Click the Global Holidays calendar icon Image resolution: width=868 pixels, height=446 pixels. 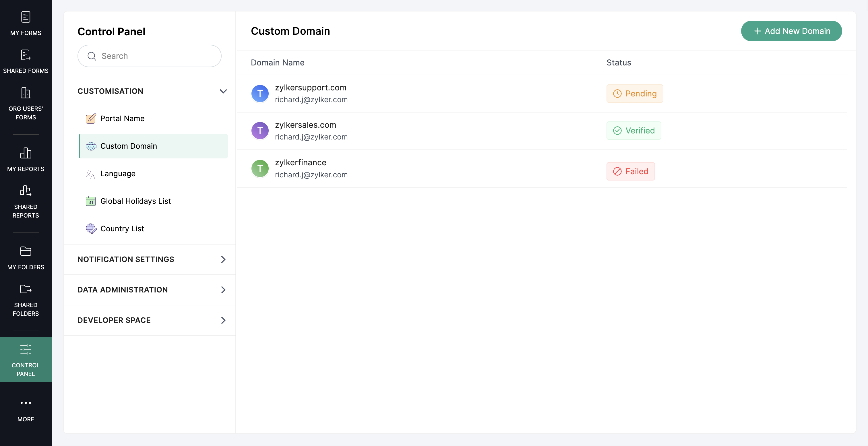click(x=91, y=201)
